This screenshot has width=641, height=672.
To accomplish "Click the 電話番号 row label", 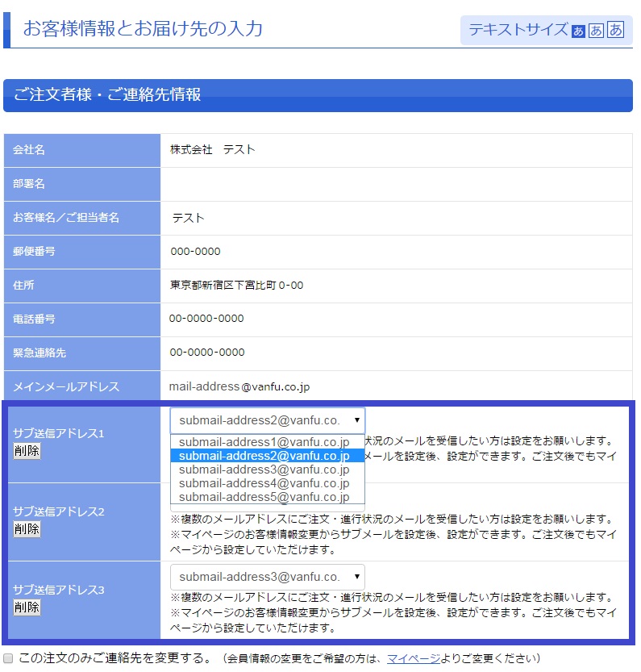I will [x=34, y=319].
